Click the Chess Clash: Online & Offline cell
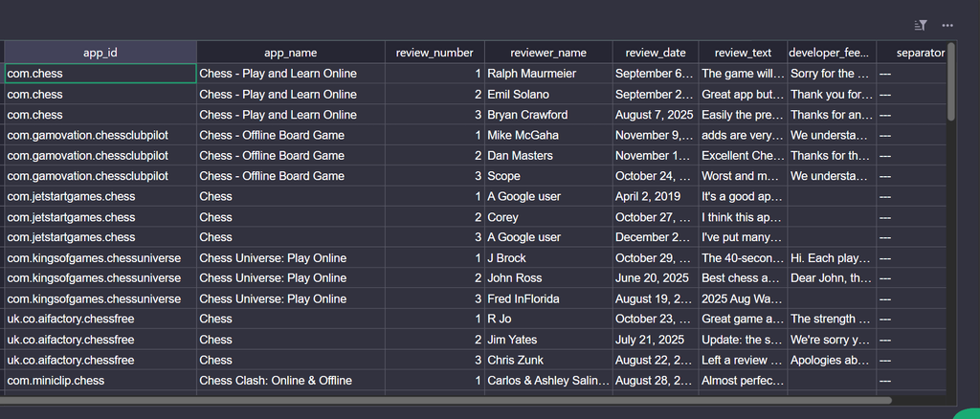980x419 pixels. pyautogui.click(x=290, y=381)
